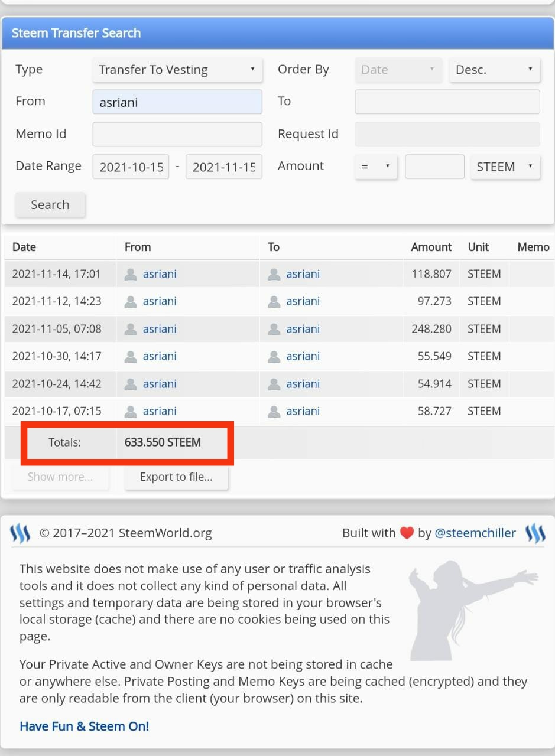Open the Order By Date dropdown
The width and height of the screenshot is (555, 756).
(398, 70)
